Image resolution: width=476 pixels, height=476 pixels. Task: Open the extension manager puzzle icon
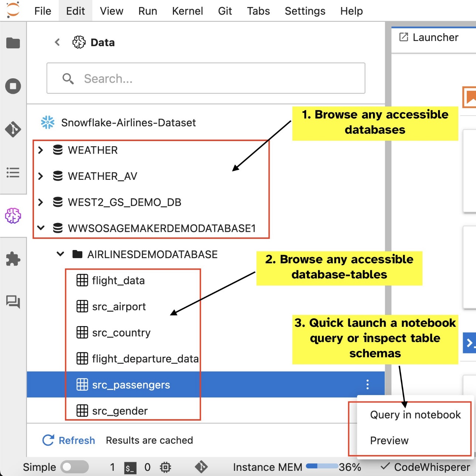click(x=13, y=259)
